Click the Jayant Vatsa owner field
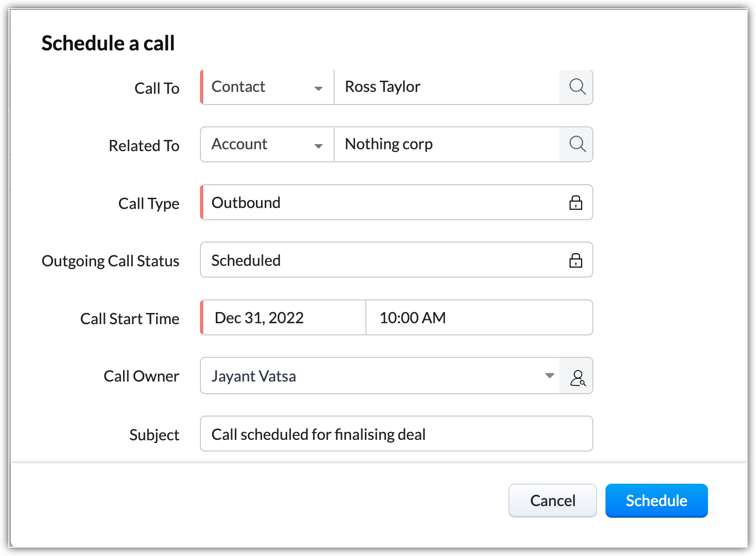 (x=373, y=376)
